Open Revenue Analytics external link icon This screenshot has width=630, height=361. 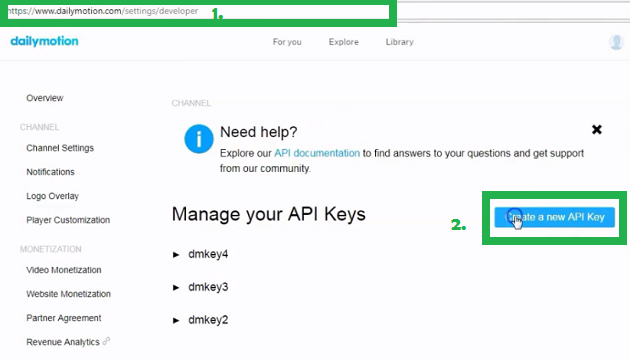[106, 341]
